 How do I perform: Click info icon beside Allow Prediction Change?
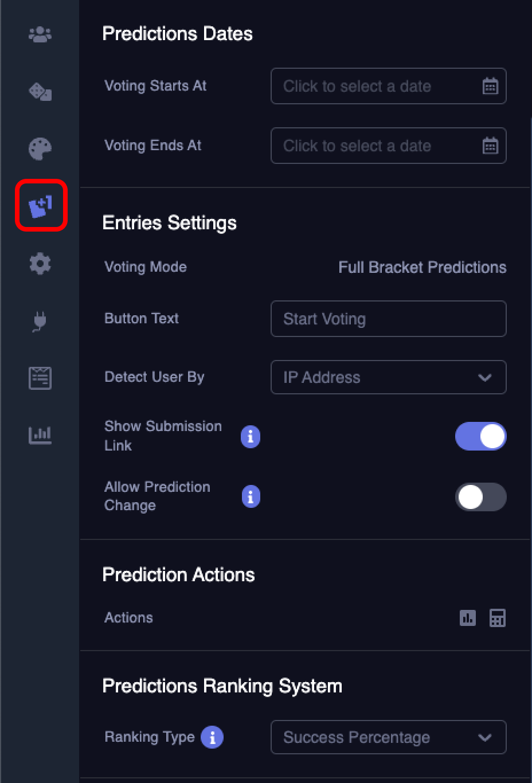251,497
